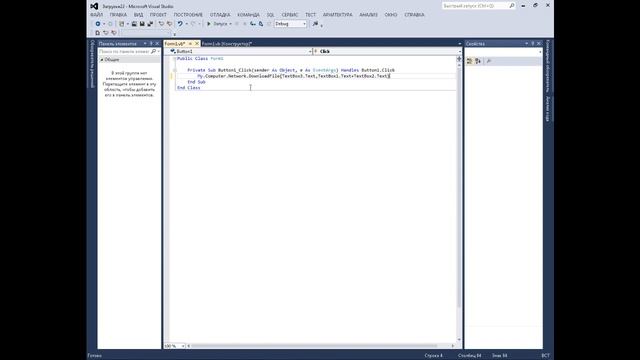Pin the toolbox panel with auto-hide icon
This screenshot has height=360, width=640.
(151, 43)
